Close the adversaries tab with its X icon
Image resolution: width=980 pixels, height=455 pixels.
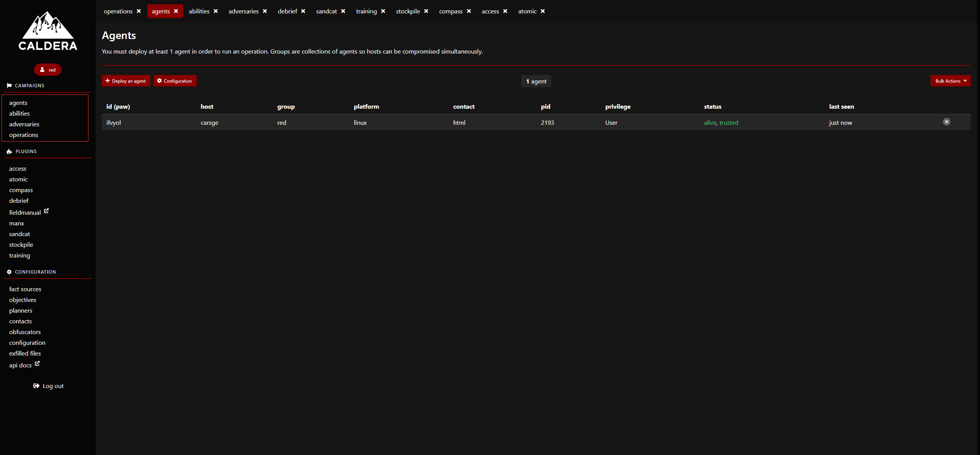pos(265,11)
